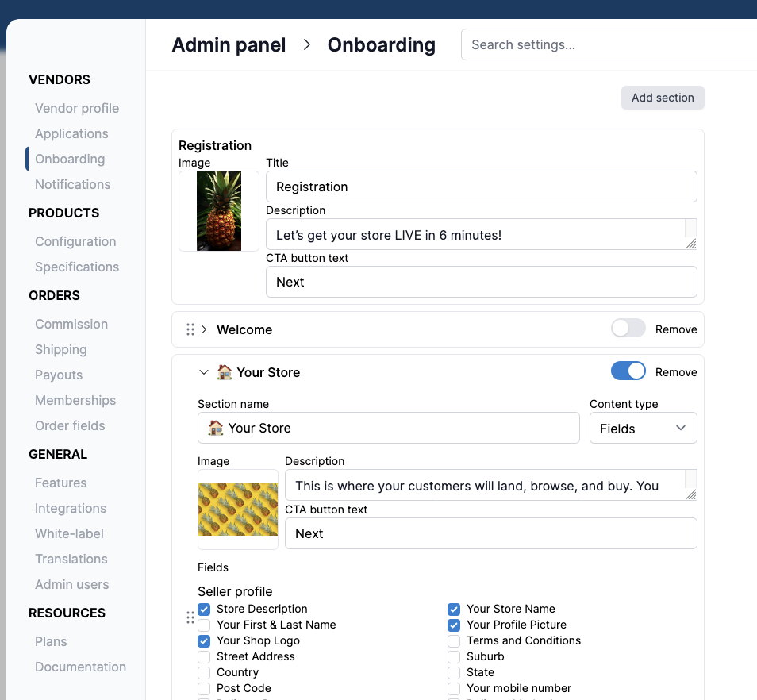757x700 pixels.
Task: Select Onboarding in sidebar
Action: pos(70,159)
